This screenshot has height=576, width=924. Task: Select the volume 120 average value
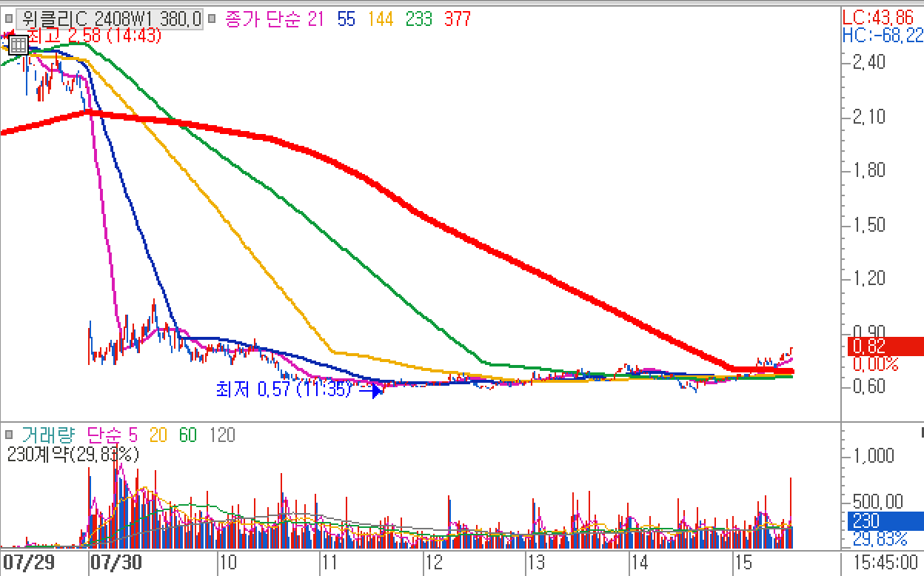point(222,435)
